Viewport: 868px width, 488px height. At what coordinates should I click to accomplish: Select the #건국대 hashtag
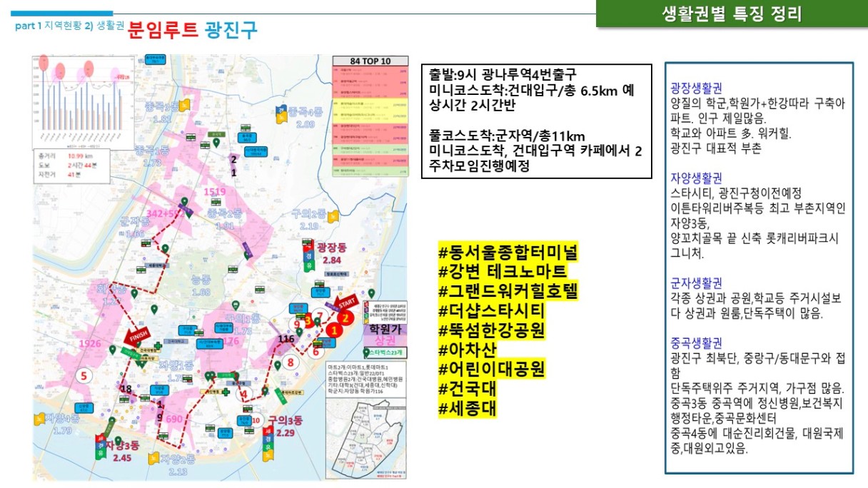[468, 390]
